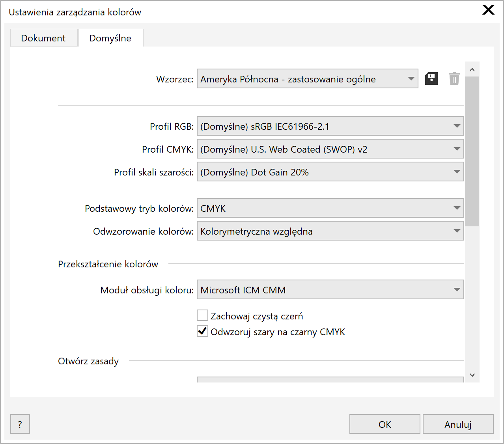Image resolution: width=504 pixels, height=444 pixels.
Task: Select the Domyślne tab
Action: tap(110, 38)
